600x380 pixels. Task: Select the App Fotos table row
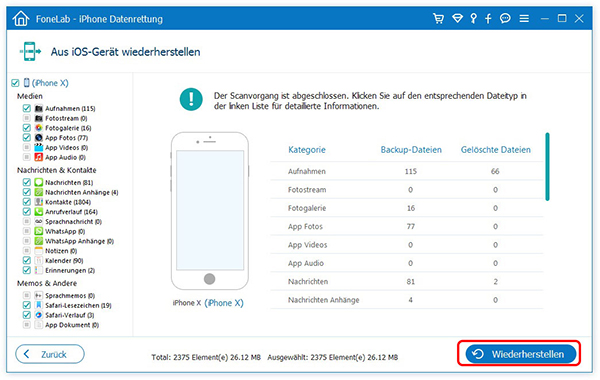[x=407, y=226]
